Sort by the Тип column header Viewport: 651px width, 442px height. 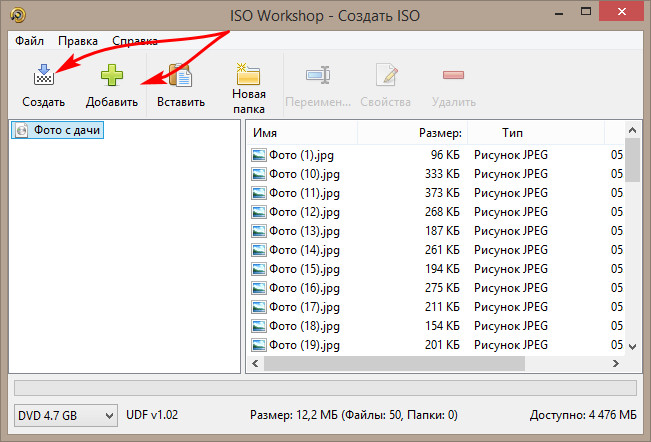point(536,133)
